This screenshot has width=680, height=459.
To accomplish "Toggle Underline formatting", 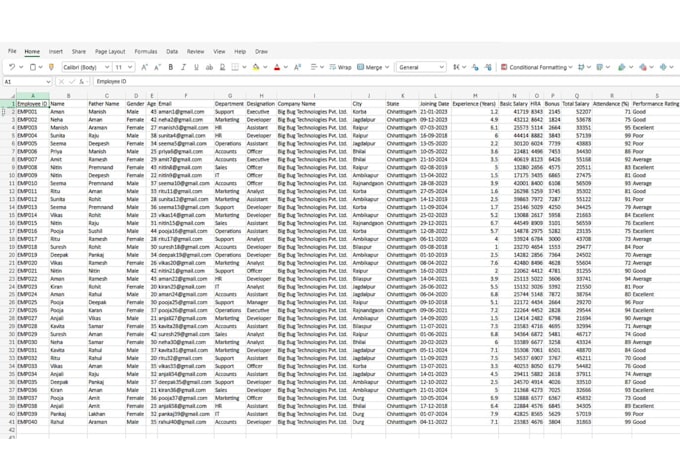I will tap(196, 67).
